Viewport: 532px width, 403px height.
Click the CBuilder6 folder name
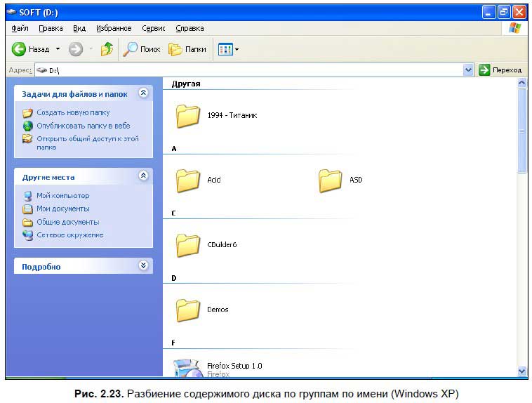tap(222, 245)
